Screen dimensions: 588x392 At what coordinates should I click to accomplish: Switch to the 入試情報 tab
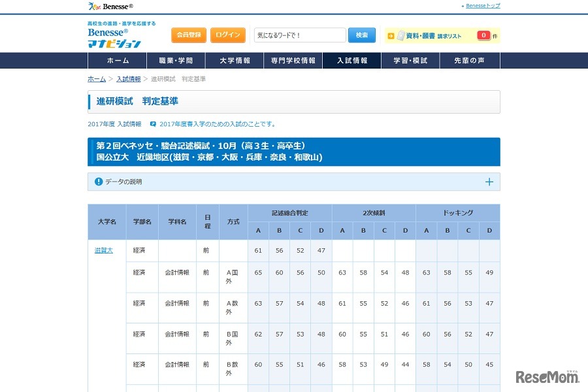pyautogui.click(x=351, y=61)
